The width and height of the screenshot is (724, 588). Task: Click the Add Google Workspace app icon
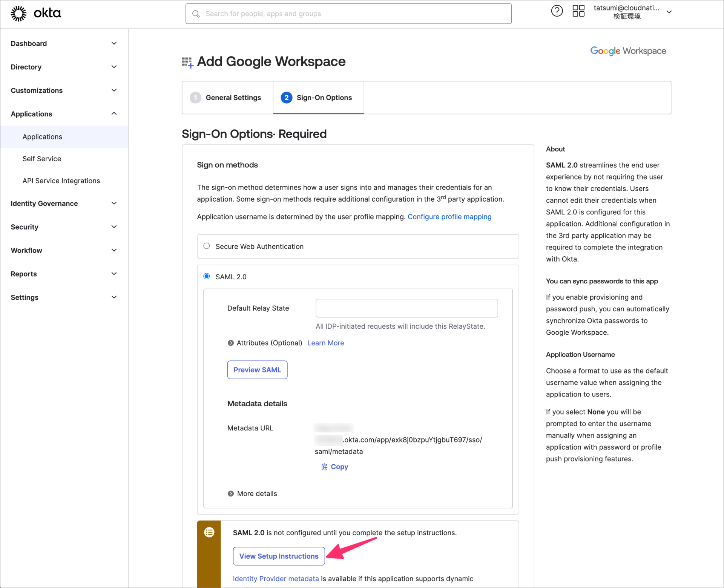(x=187, y=62)
